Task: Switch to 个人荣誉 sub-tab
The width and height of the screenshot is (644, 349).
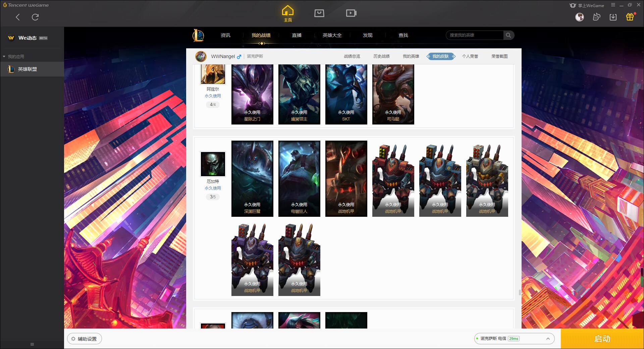Action: [470, 56]
